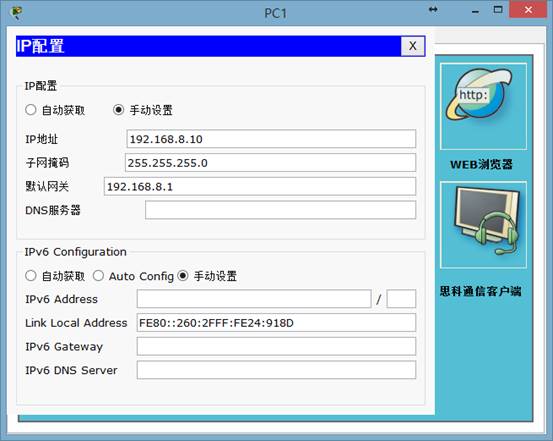Choose the Auto Config IPv6 radio button
Viewport: 553px width, 441px height.
pyautogui.click(x=98, y=276)
